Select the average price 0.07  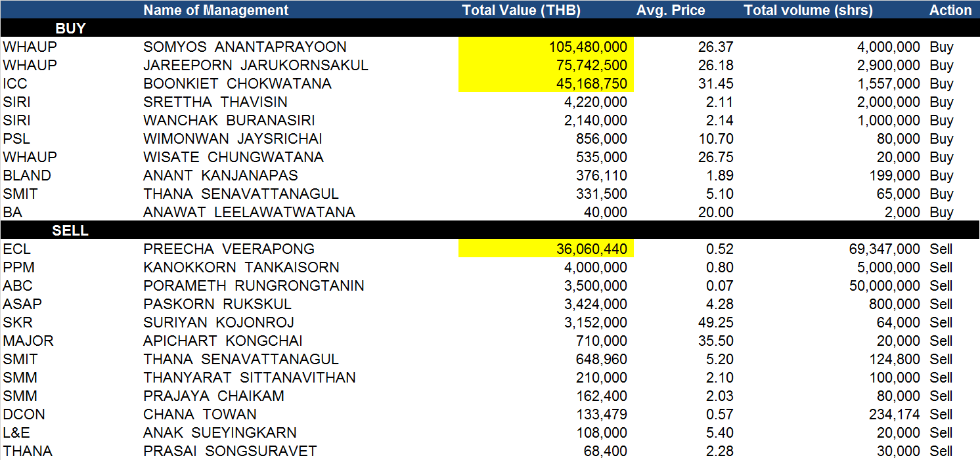click(719, 285)
